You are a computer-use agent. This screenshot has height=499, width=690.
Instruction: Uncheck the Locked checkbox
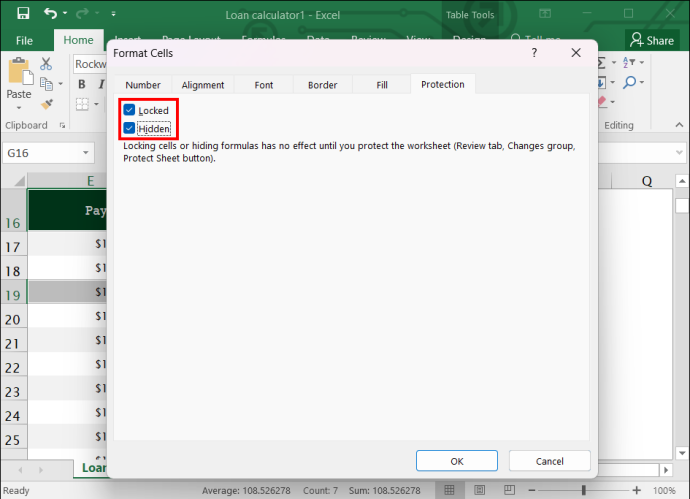point(129,110)
